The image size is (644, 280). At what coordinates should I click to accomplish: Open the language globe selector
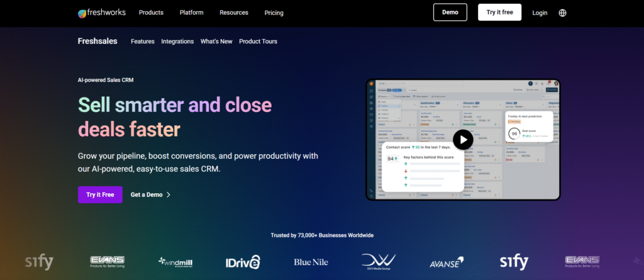[x=563, y=13]
